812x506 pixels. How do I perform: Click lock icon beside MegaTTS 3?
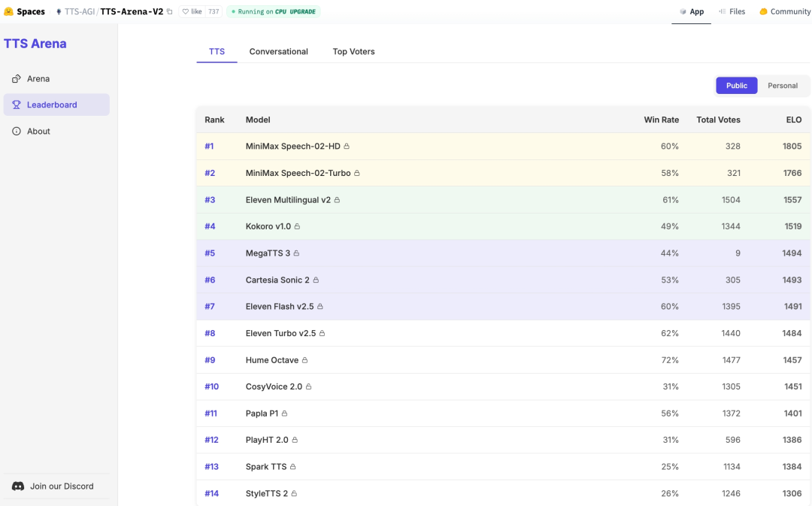[296, 253]
